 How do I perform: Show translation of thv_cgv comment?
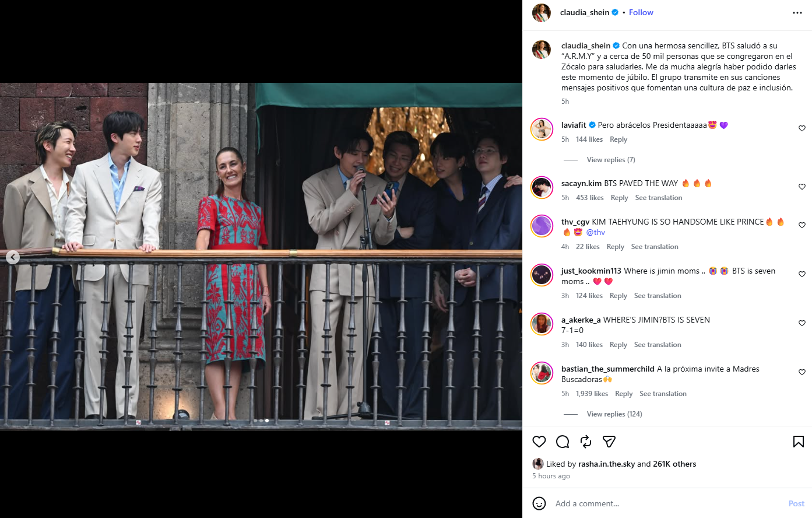pos(655,247)
